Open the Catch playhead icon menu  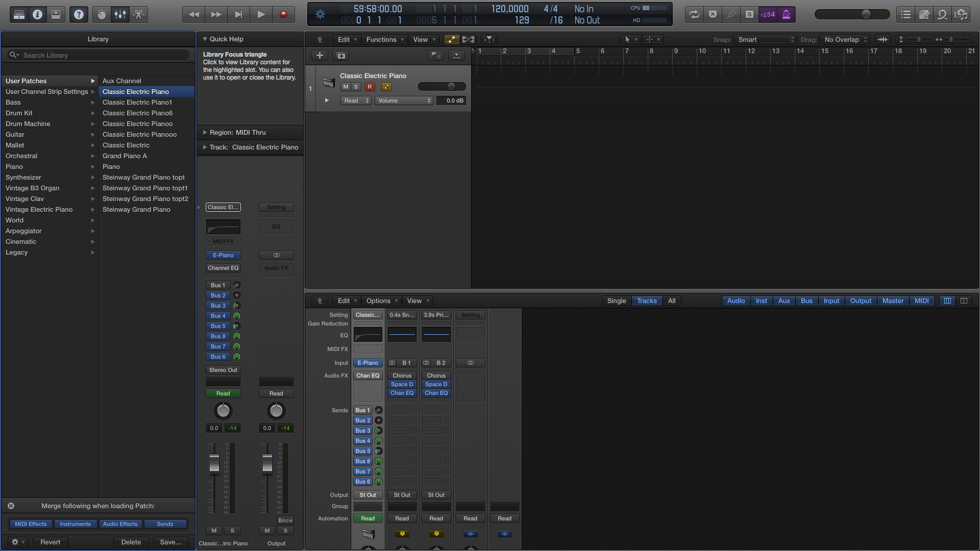(489, 39)
